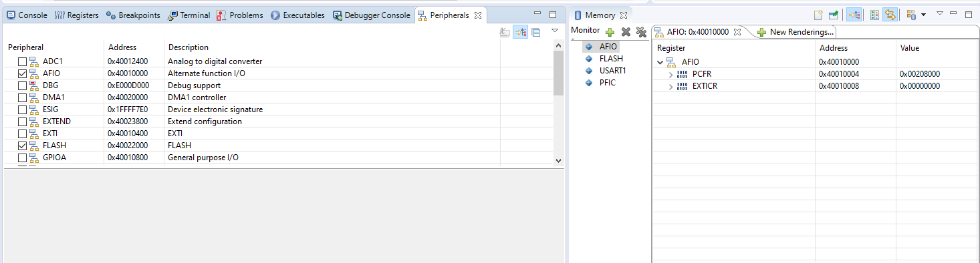This screenshot has height=263, width=980.
Task: Toggle link memory rendering panes
Action: 890,15
